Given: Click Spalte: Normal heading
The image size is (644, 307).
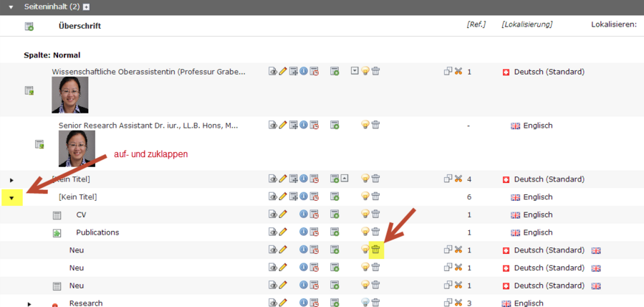Looking at the screenshot, I should [x=52, y=55].
